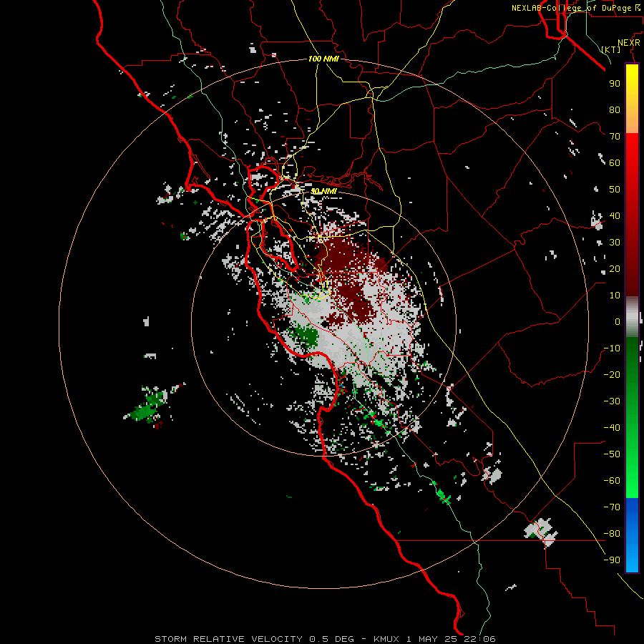Select the -10 value on velocity scale

click(612, 348)
